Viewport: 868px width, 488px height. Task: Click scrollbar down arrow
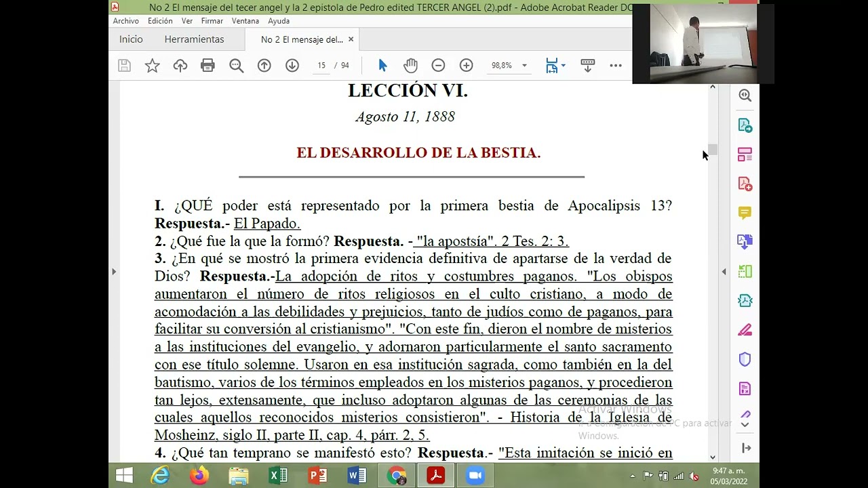coord(713,457)
